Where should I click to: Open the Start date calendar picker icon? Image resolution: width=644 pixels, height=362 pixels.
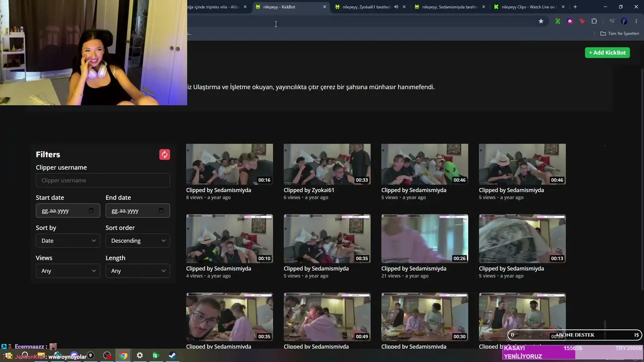[x=91, y=211]
